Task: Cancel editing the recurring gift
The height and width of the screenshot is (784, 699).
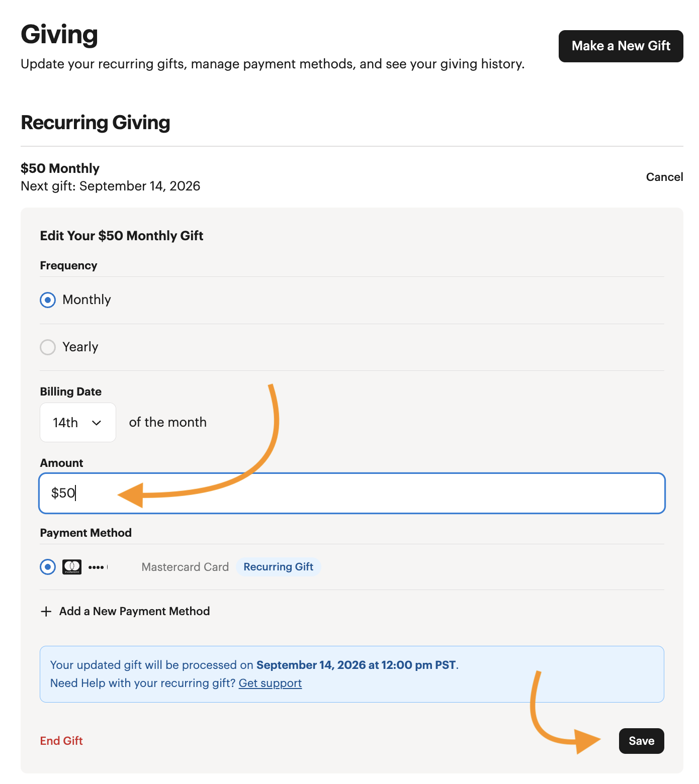Action: click(664, 177)
